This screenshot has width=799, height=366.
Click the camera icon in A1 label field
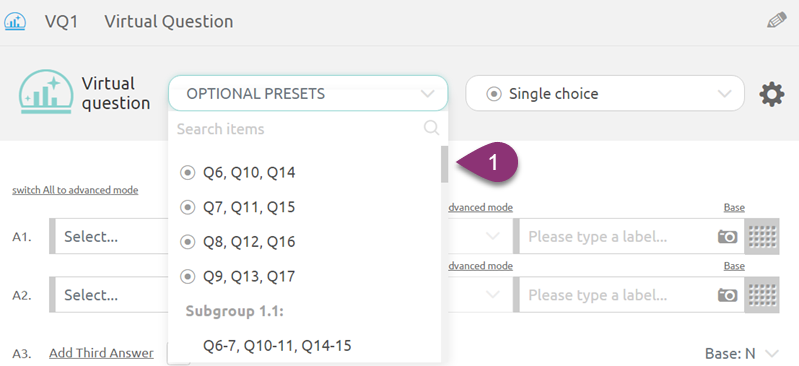click(x=728, y=237)
